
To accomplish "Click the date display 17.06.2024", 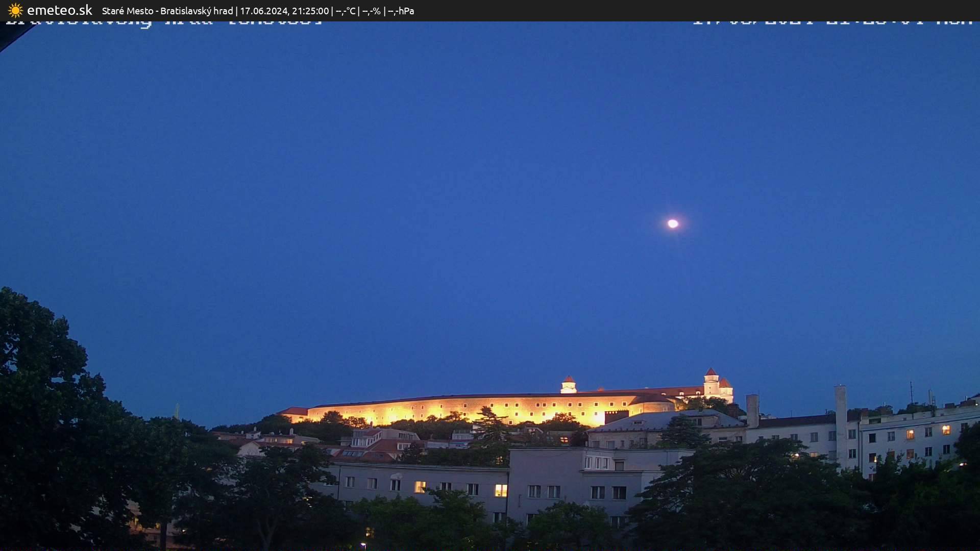I will pyautogui.click(x=265, y=11).
